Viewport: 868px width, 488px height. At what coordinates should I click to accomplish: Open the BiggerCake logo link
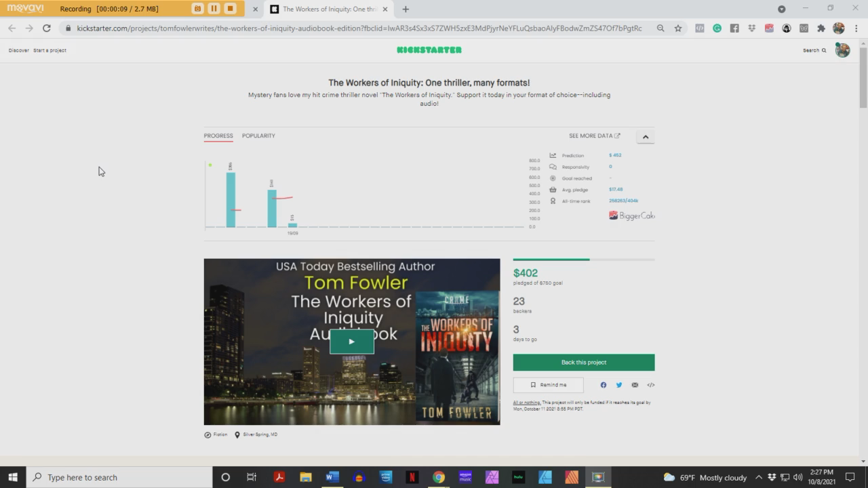[x=631, y=216]
